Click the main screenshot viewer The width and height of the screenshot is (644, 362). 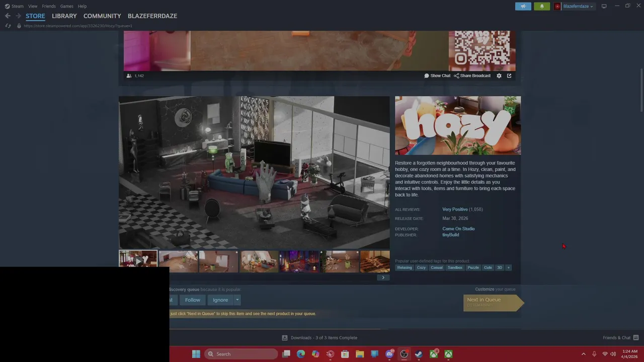pyautogui.click(x=254, y=172)
